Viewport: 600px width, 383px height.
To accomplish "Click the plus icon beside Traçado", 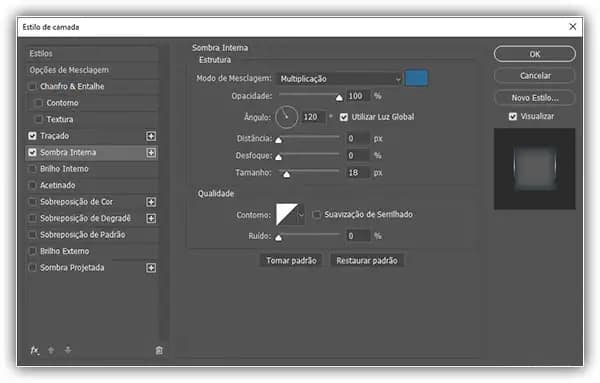I will (151, 136).
